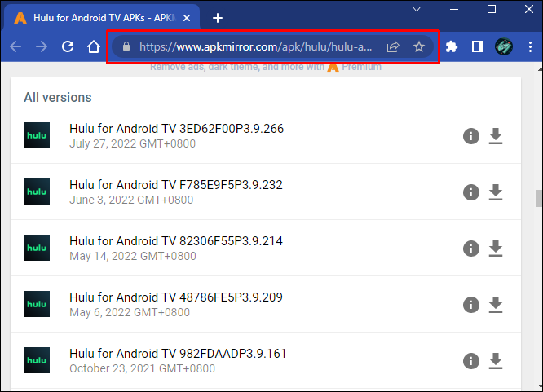The width and height of the screenshot is (543, 392).
Task: Show info for version 3.9.232
Action: pyautogui.click(x=471, y=192)
